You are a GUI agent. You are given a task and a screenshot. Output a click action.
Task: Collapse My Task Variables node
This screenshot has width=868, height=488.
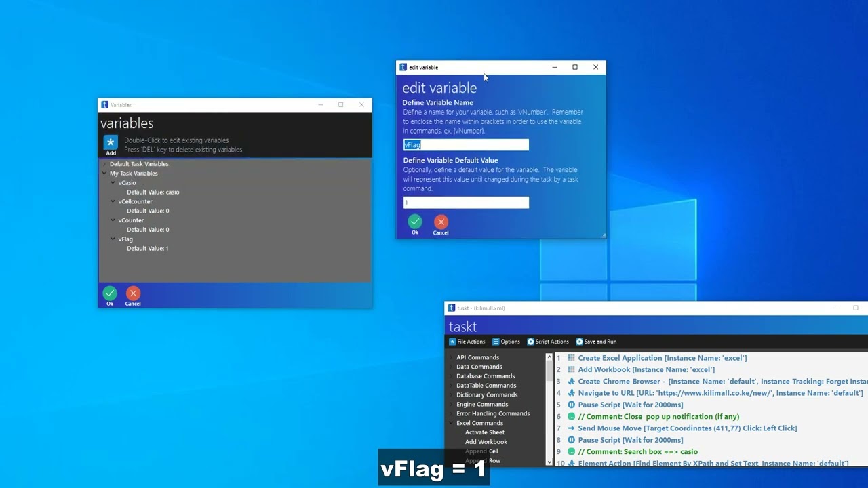click(x=104, y=174)
